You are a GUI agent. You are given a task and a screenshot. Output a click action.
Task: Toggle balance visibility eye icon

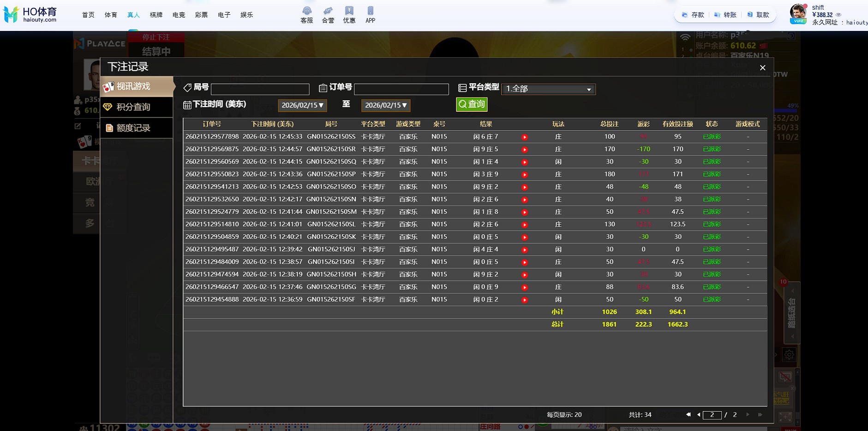pos(838,15)
